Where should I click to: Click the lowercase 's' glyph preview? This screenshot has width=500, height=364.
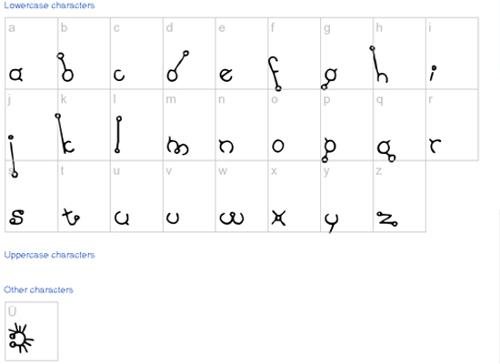(x=16, y=217)
